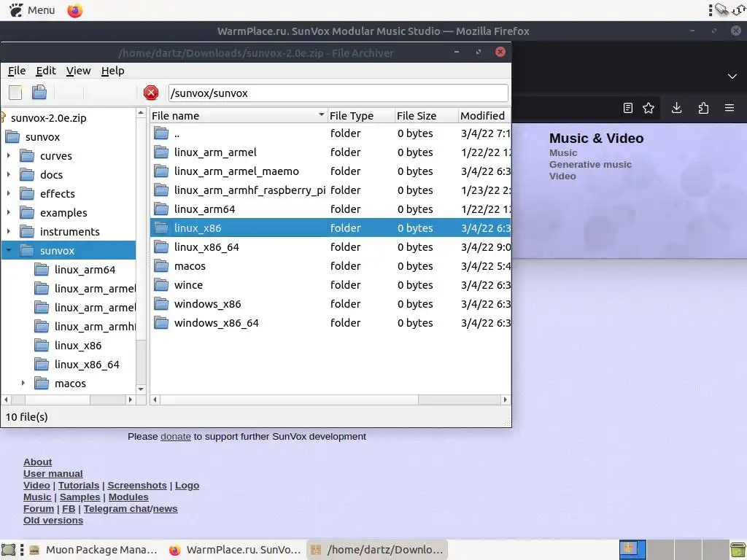Switch to Muon Package Manager taskbar item
The image size is (747, 560).
pos(93,550)
